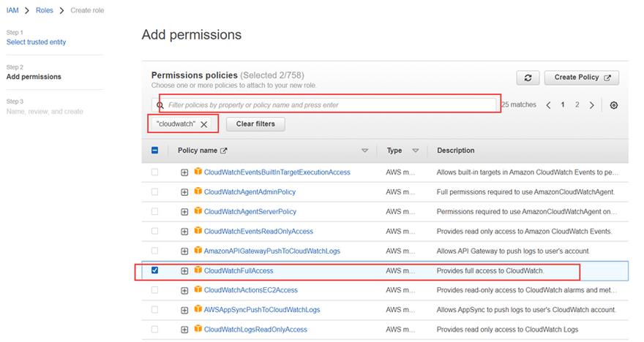Screen dimensions: 644x342
Task: Click the search magnifier icon
Action: coord(160,105)
